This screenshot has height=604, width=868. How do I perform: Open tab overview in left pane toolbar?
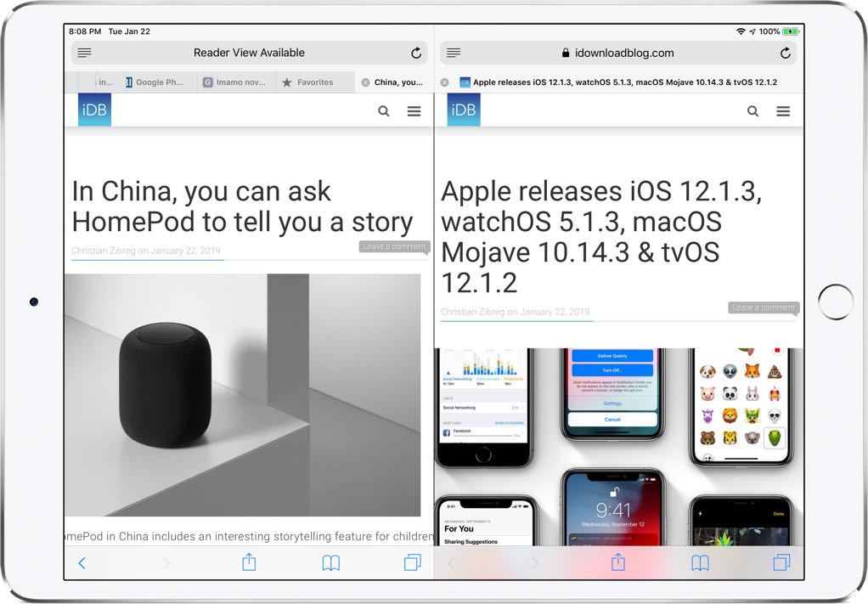pos(412,562)
